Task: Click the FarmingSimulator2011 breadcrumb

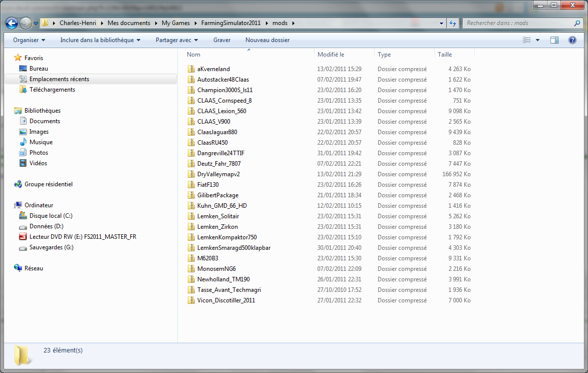Action: tap(230, 23)
